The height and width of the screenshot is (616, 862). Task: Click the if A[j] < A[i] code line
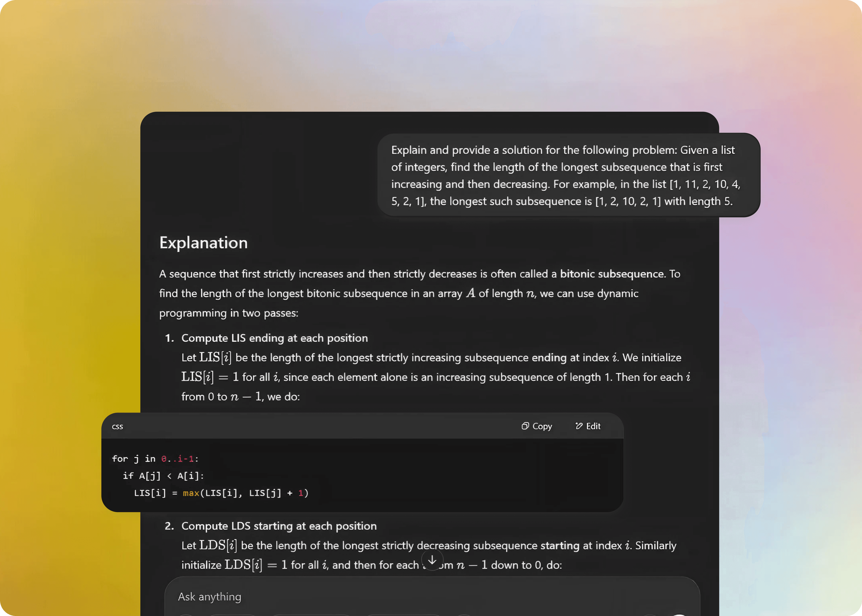pyautogui.click(x=163, y=476)
